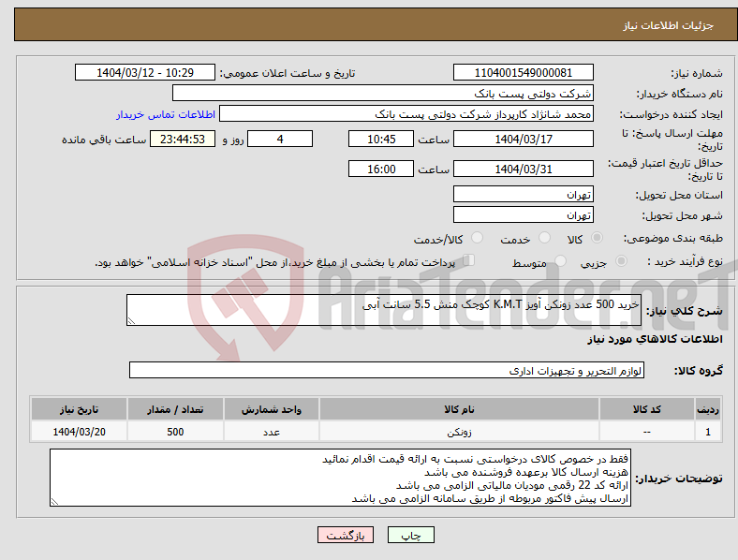
Task: Click the اطلاعات کالاهای مورد نیاز heading
Action: pyautogui.click(x=655, y=339)
